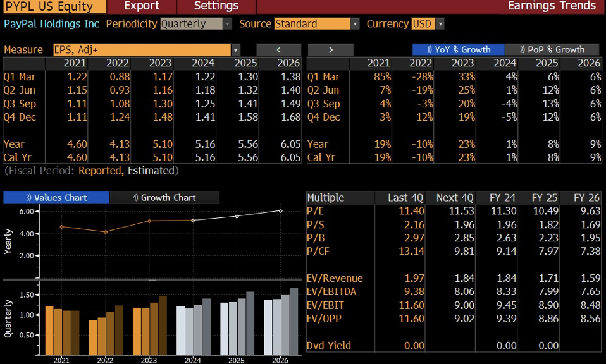This screenshot has width=606, height=364.
Task: Click the Year row 2026 growth value 9%
Action: [x=596, y=144]
